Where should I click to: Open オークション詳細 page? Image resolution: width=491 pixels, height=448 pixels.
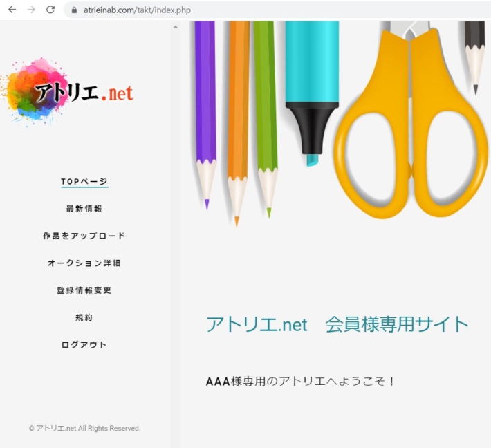click(x=84, y=263)
